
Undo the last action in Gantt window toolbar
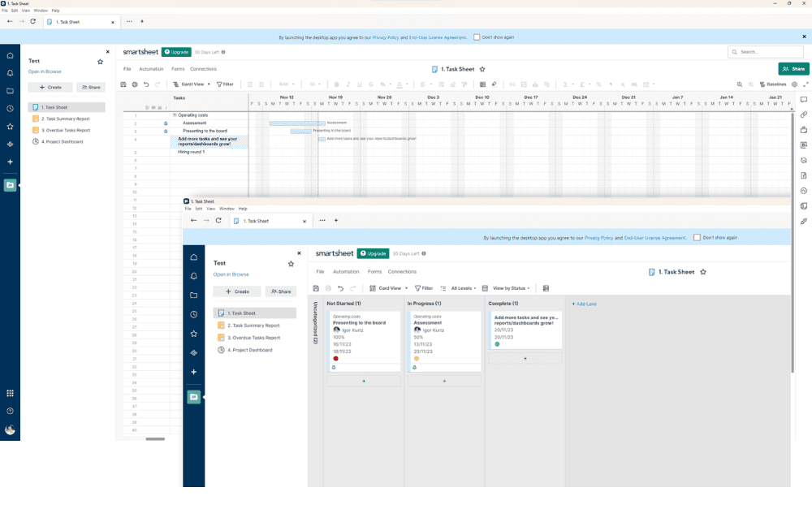pyautogui.click(x=146, y=84)
